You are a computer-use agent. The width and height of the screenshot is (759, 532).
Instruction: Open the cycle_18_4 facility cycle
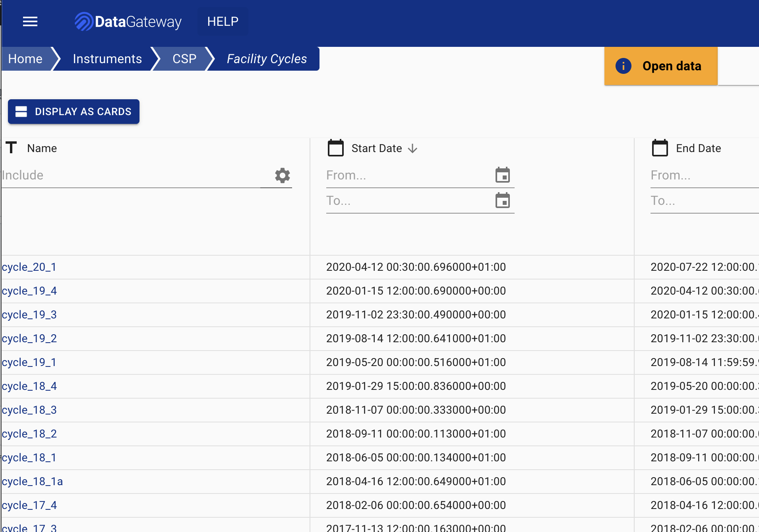pyautogui.click(x=29, y=386)
